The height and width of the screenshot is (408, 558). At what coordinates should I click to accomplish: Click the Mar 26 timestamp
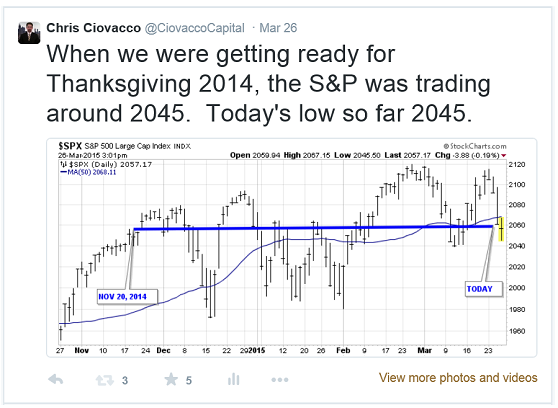[278, 28]
